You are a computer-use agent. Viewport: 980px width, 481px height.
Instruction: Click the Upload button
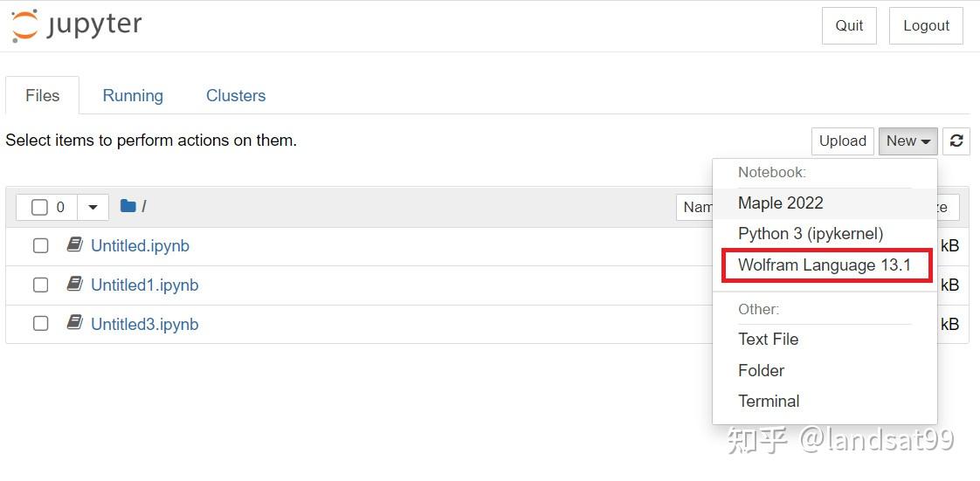(842, 141)
